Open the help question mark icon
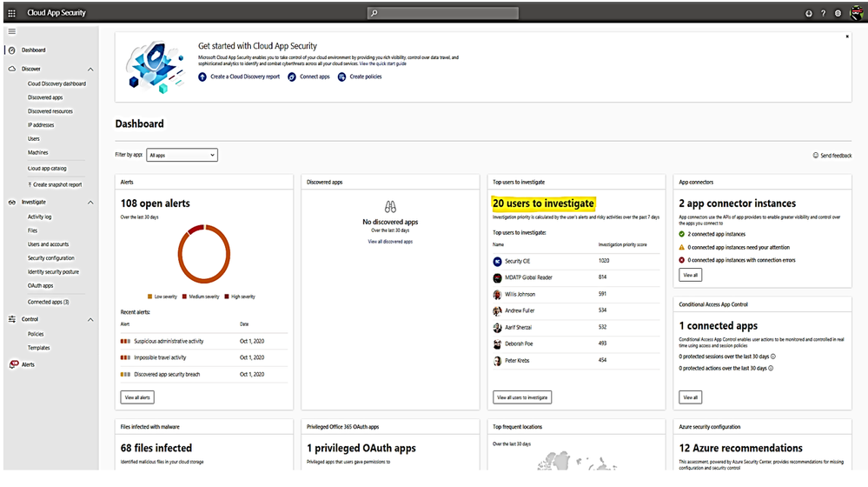Screen dimensions: 868x487 823,13
